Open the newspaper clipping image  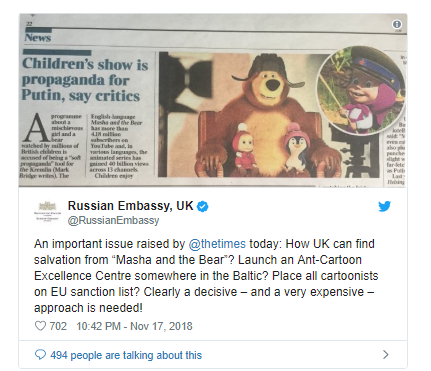point(213,100)
